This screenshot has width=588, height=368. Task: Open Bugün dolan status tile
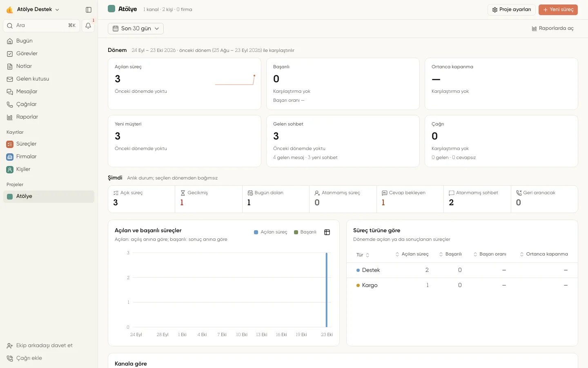(276, 199)
